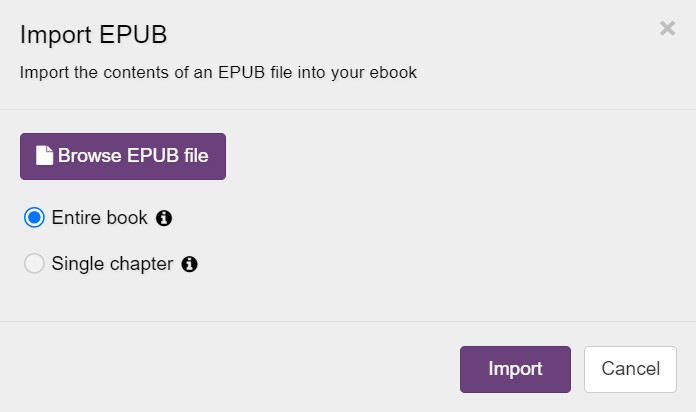Switch import mode to Single chapter

point(34,265)
